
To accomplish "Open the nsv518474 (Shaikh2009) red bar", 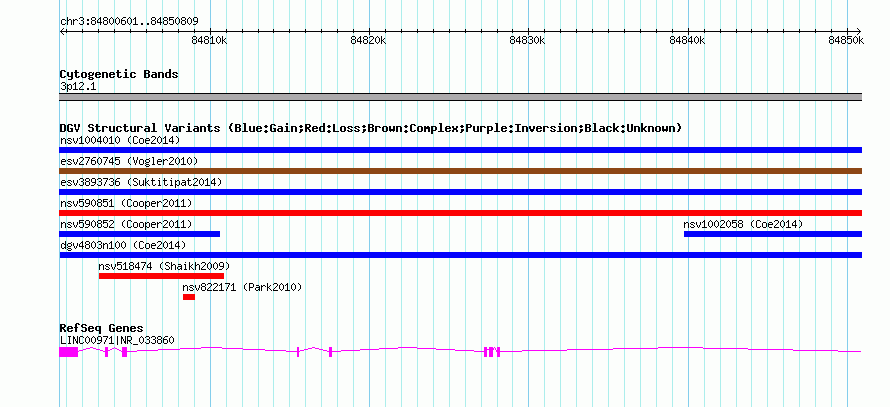I will pos(161,276).
